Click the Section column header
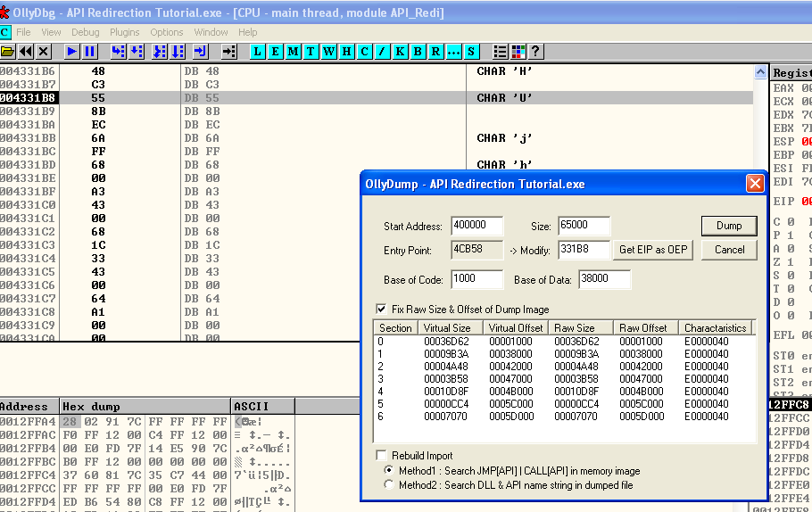Viewport: 812px width, 512px height. tap(395, 327)
